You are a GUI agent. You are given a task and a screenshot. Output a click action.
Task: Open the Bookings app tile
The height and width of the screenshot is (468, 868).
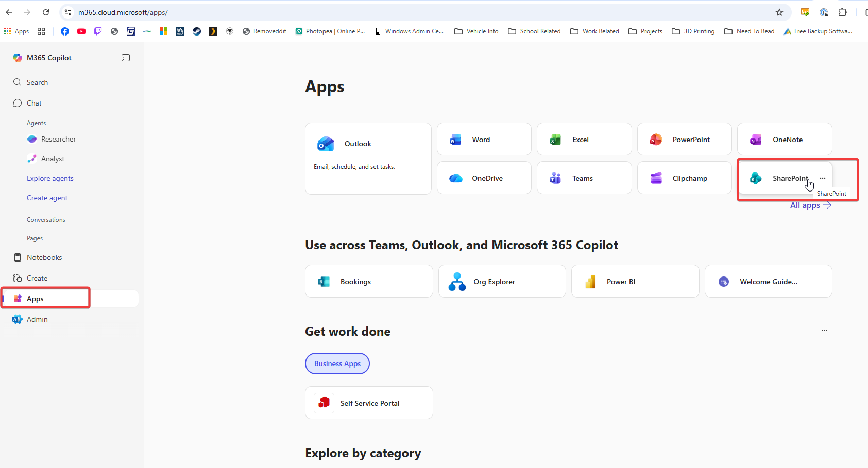click(369, 281)
